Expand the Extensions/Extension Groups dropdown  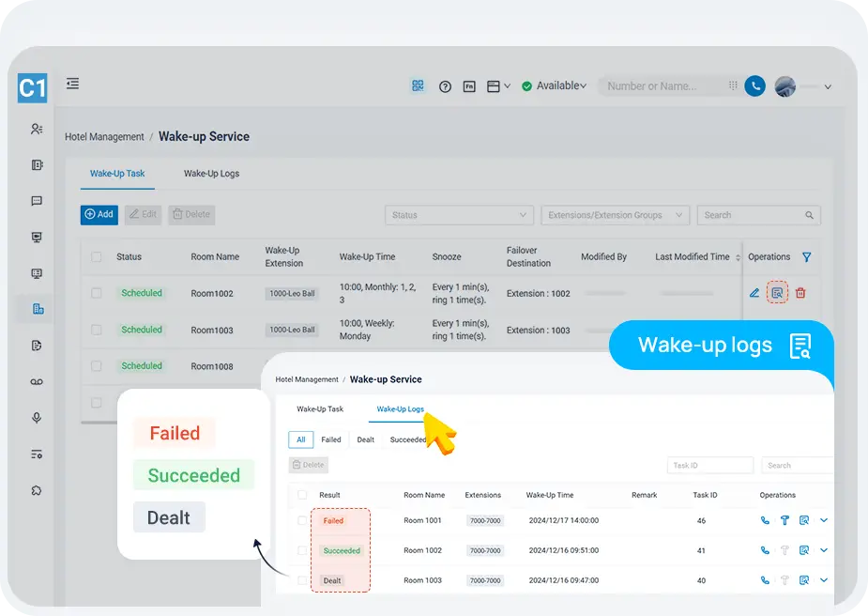pyautogui.click(x=615, y=215)
